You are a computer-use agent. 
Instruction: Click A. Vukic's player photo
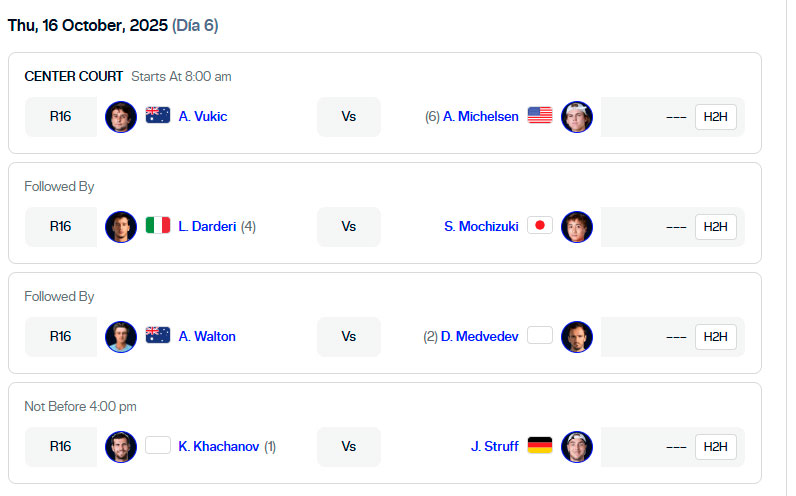click(121, 117)
